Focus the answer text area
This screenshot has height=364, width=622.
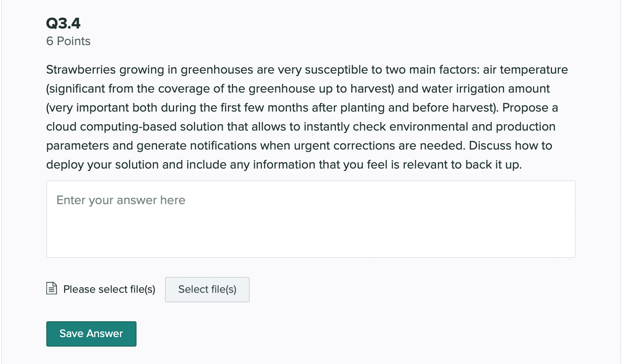[x=311, y=219]
